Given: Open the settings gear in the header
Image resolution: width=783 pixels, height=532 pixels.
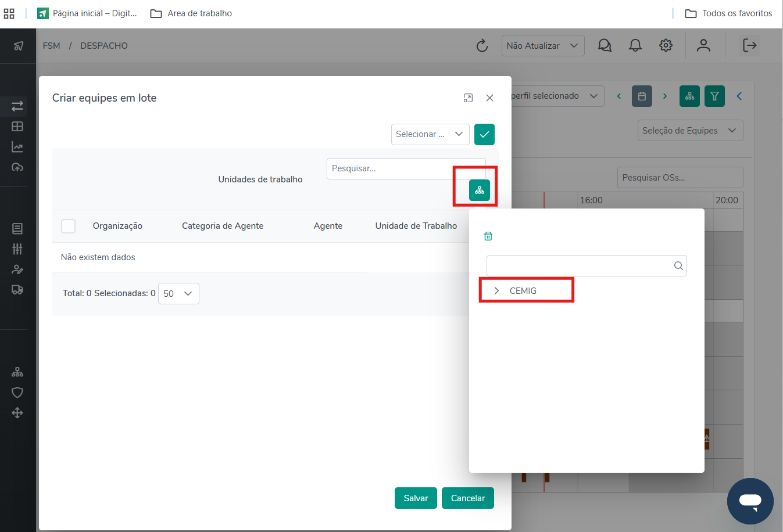Looking at the screenshot, I should click(666, 45).
